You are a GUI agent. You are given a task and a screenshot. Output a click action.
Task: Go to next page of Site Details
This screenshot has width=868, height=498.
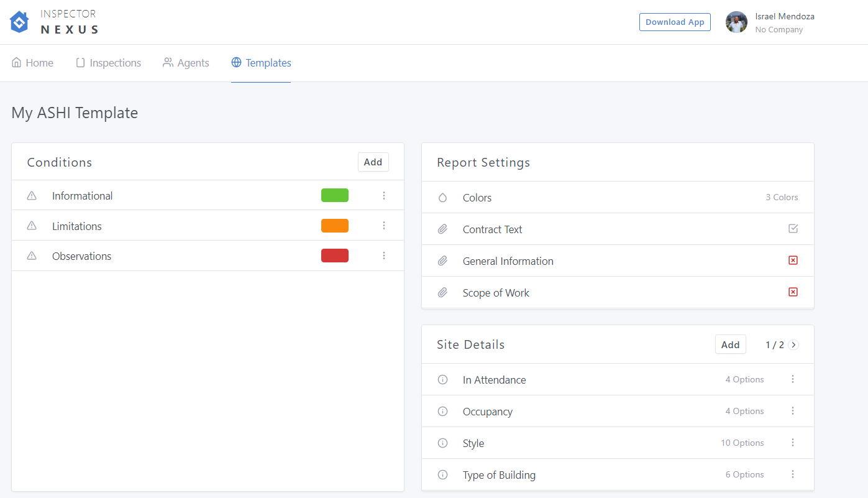[x=793, y=345]
